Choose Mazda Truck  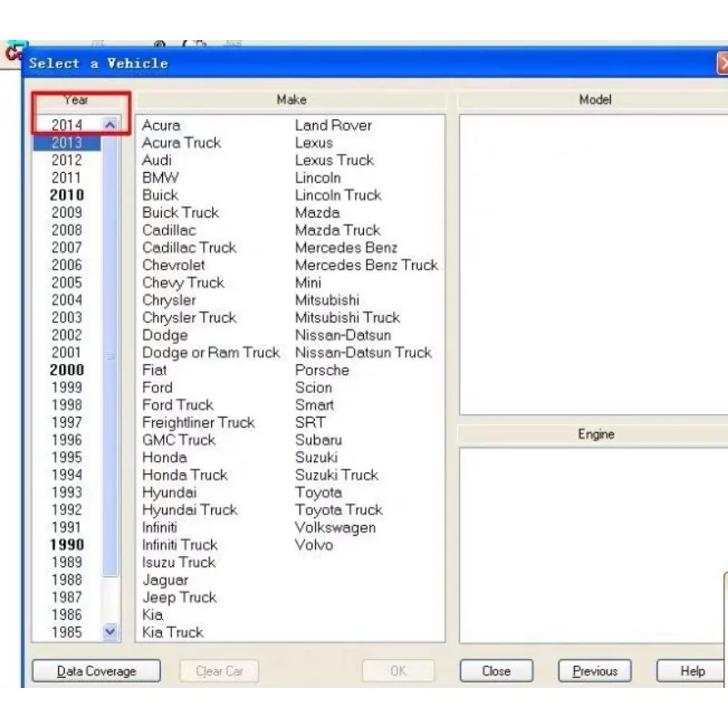click(x=338, y=230)
